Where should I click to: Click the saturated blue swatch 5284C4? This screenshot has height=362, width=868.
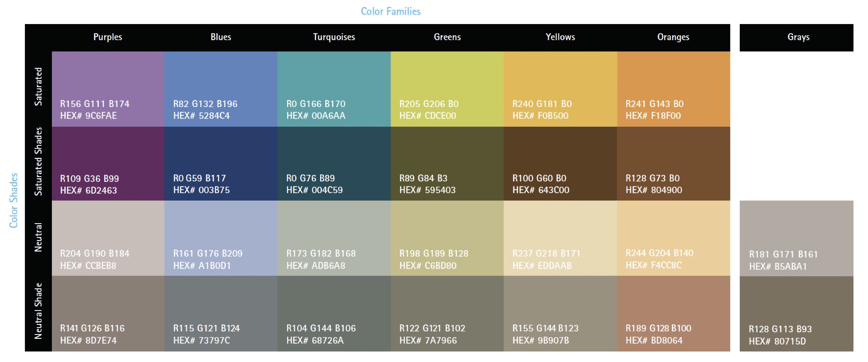[x=220, y=89]
